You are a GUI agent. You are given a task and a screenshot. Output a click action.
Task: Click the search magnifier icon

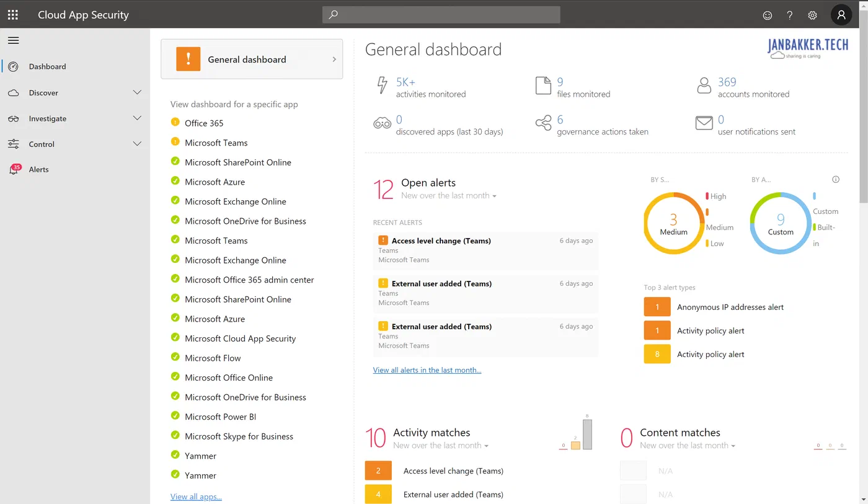[333, 15]
